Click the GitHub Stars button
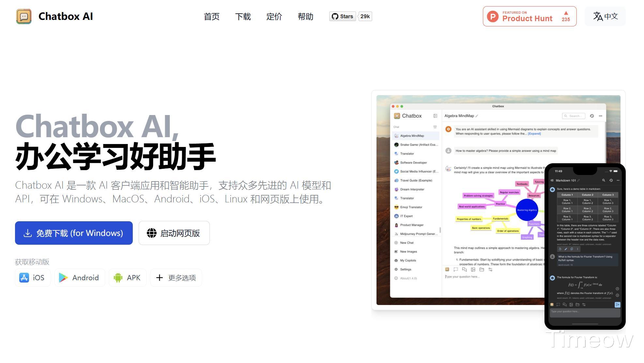 (x=343, y=16)
